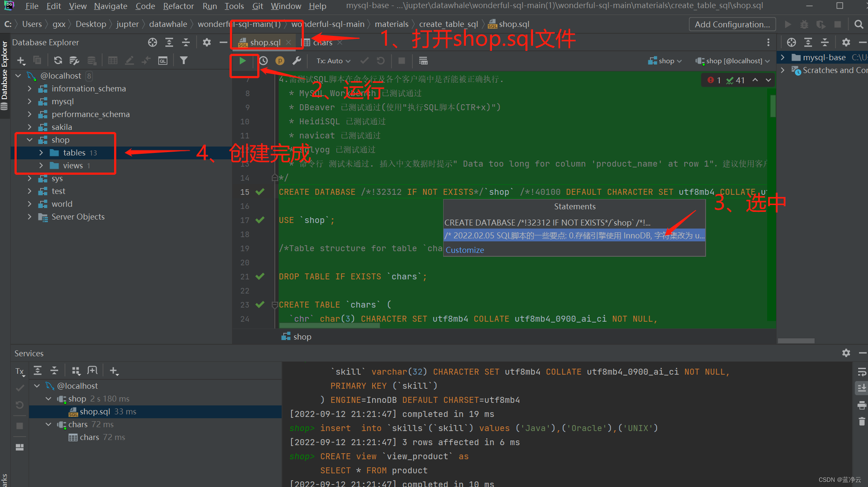This screenshot has width=868, height=487.
Task: Open the Database Explorer side tab
Action: click(x=5, y=75)
